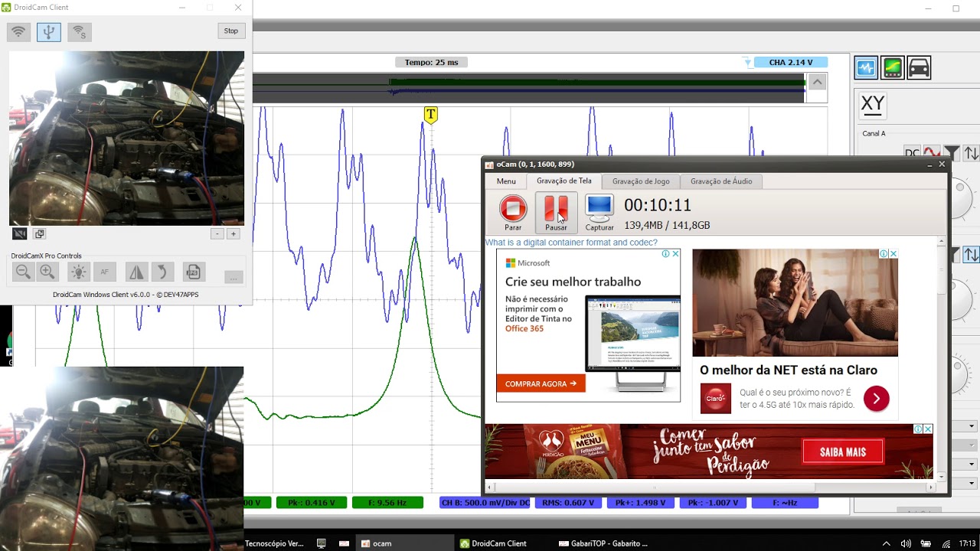Click COMPRAR AGORA in Microsoft ad
980x551 pixels.
(541, 383)
